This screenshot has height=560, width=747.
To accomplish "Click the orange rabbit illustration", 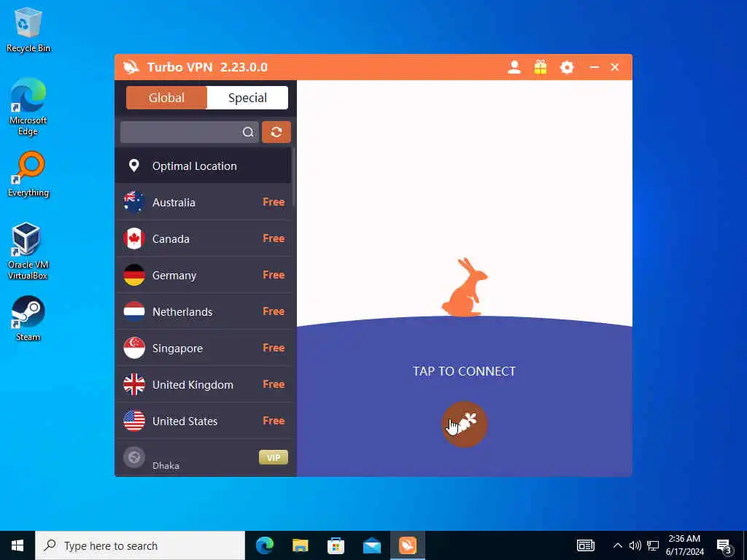I will pos(465,287).
